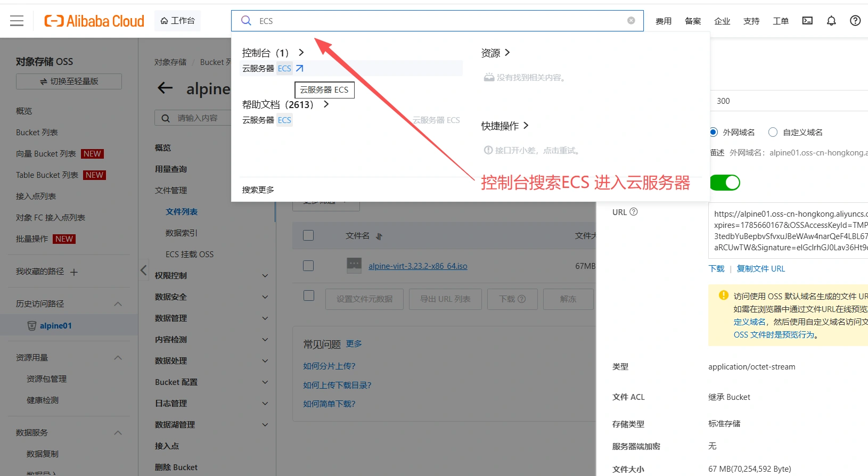The height and width of the screenshot is (476, 868).
Task: Open the 文件列表 menu item
Action: pyautogui.click(x=182, y=212)
